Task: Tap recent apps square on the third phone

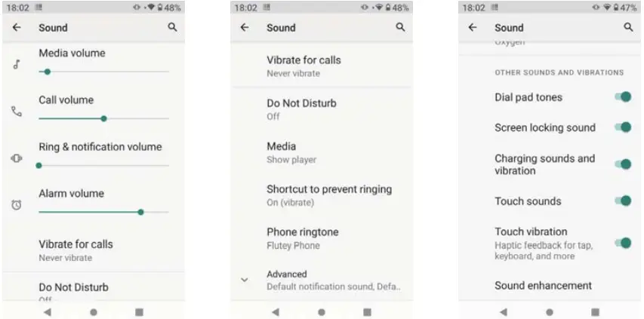Action: pyautogui.click(x=595, y=312)
